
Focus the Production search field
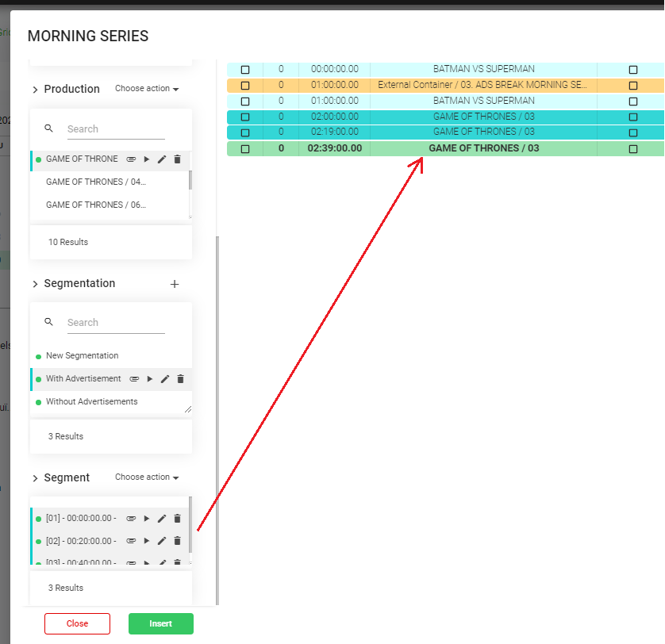115,129
